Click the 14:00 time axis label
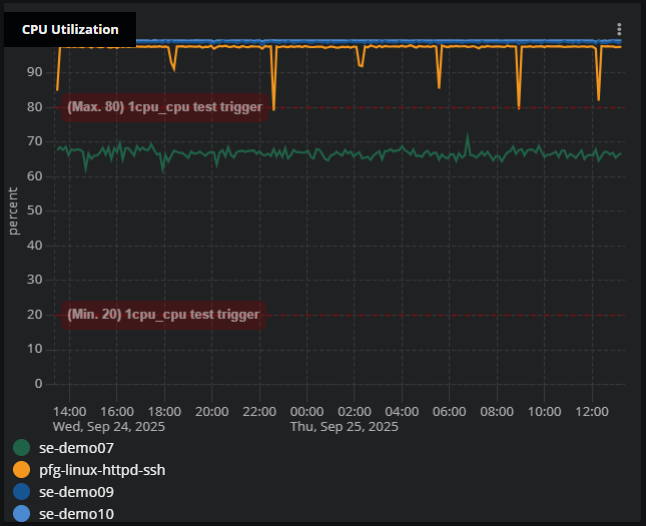The width and height of the screenshot is (646, 526). point(69,411)
